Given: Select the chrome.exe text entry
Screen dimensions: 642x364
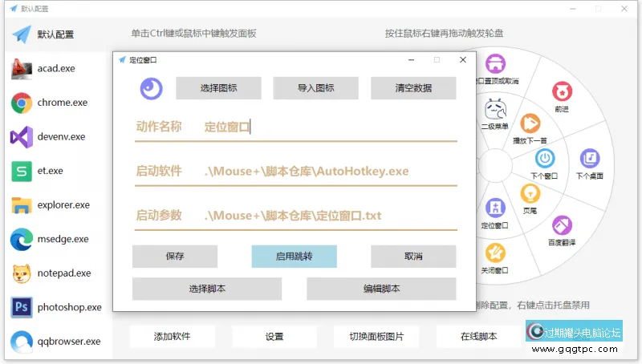Looking at the screenshot, I should 63,103.
